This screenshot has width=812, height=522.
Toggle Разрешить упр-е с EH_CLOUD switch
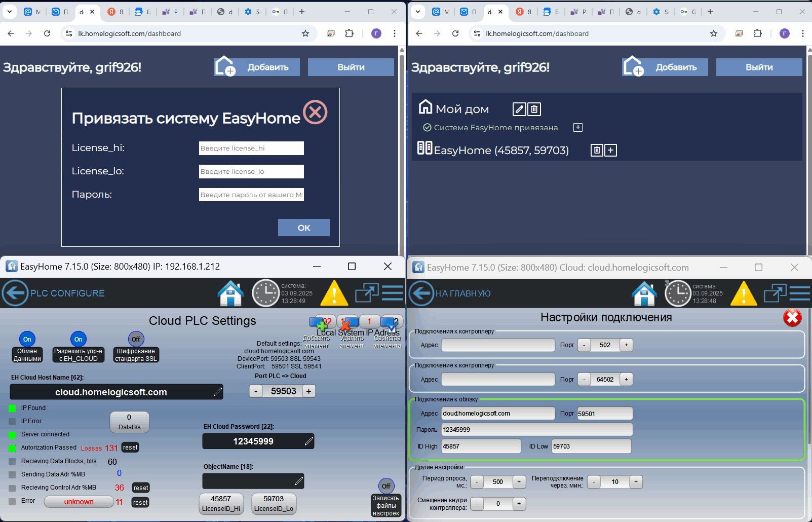tap(78, 339)
